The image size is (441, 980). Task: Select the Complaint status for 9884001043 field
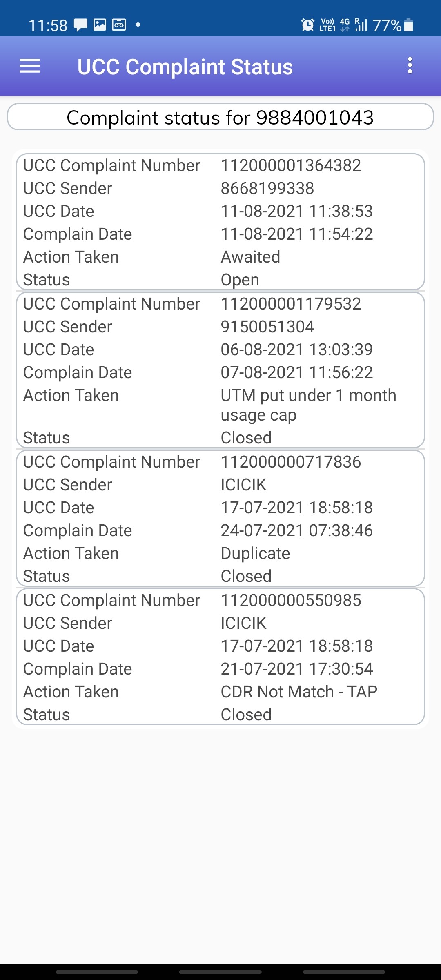220,117
